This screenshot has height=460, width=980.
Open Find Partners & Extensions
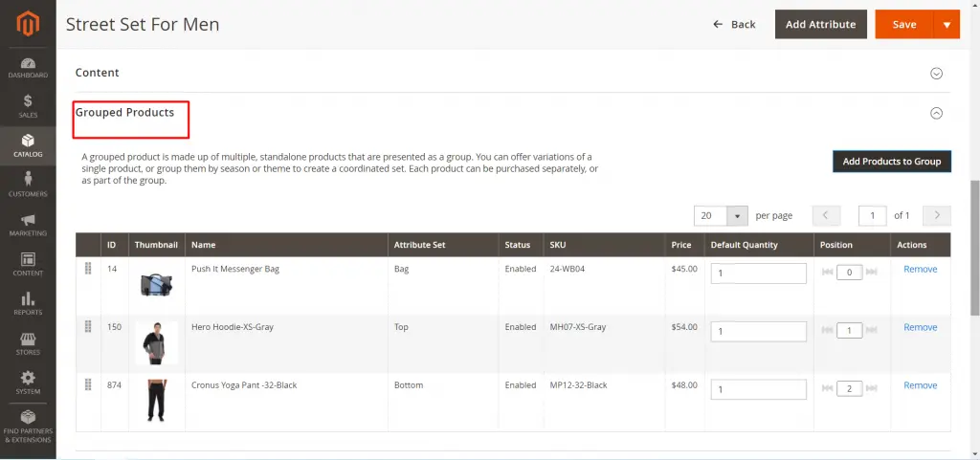click(x=28, y=427)
